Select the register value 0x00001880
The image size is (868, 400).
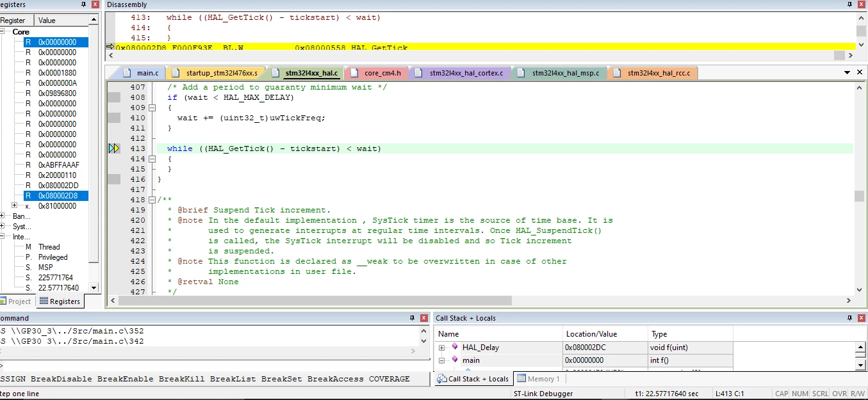click(57, 73)
